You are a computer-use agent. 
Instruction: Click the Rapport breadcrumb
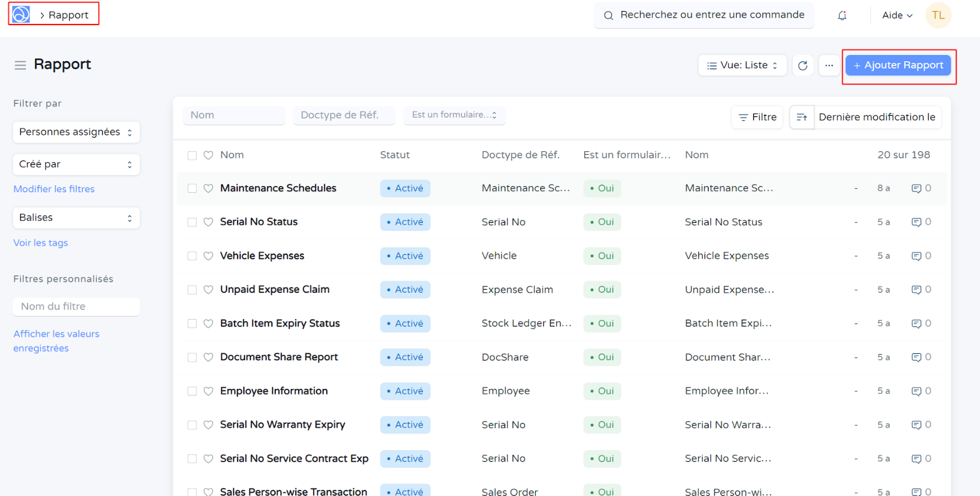coord(68,15)
